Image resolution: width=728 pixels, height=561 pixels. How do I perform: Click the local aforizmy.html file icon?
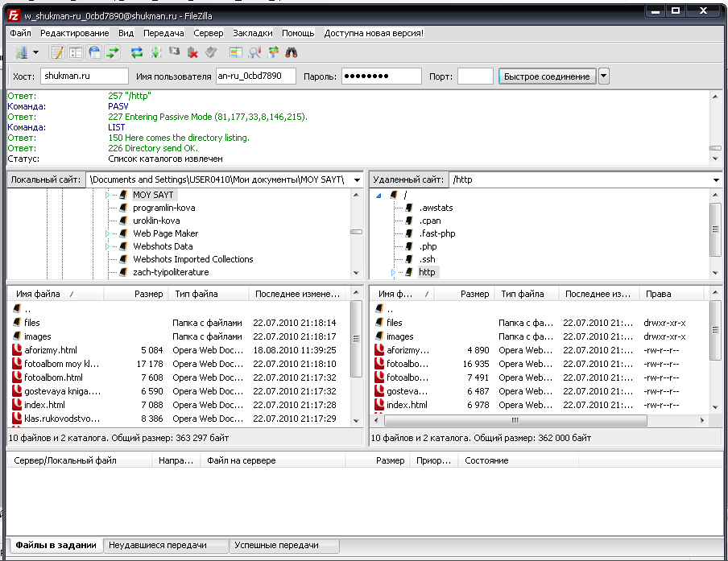(x=17, y=350)
